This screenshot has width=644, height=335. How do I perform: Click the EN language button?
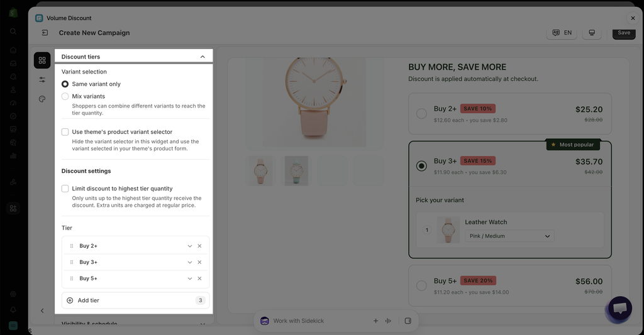pyautogui.click(x=562, y=33)
